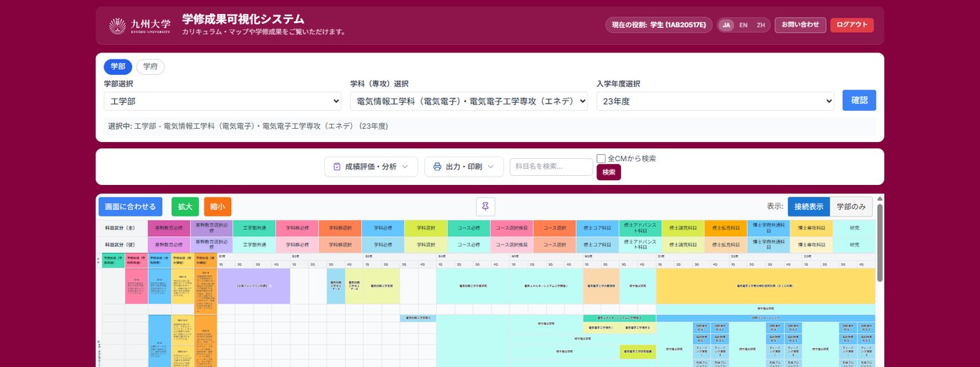Click the 工学部共通 legend swatch in 主 row

[254, 228]
